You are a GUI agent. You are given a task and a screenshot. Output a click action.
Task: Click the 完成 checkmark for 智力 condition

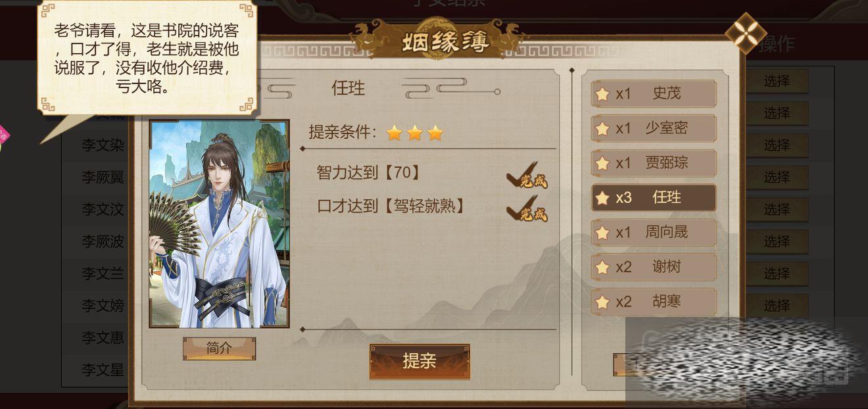pyautogui.click(x=527, y=176)
